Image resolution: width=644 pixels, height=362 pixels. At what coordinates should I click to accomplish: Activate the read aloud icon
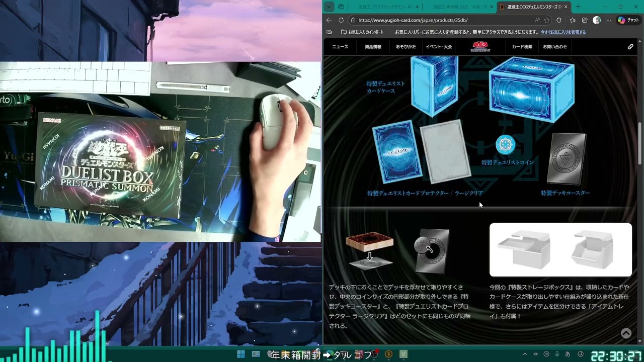(x=537, y=20)
